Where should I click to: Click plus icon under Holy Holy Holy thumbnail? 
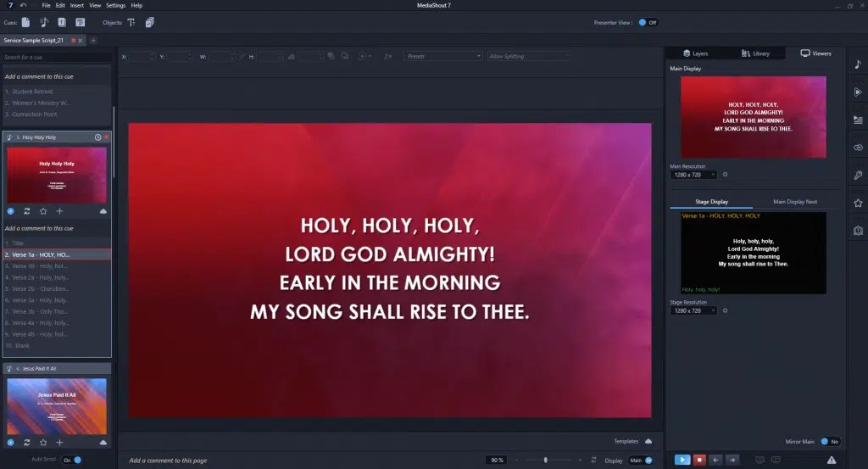[59, 211]
